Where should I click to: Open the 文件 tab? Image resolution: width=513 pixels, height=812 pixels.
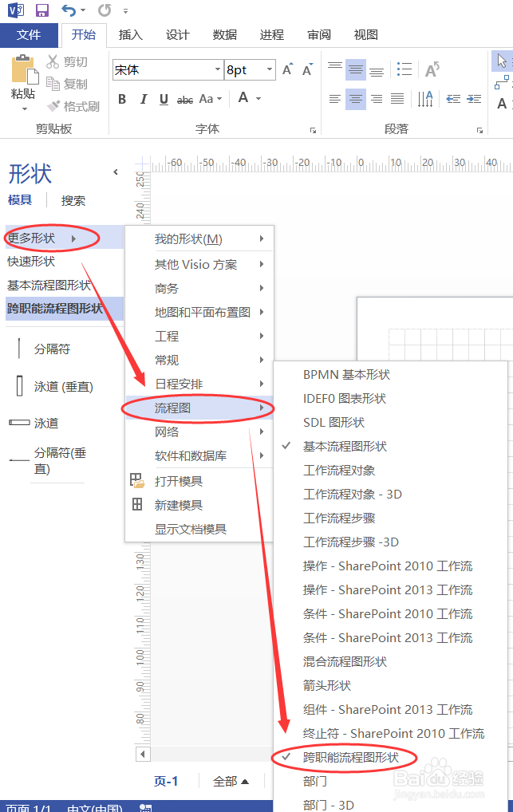coord(29,34)
